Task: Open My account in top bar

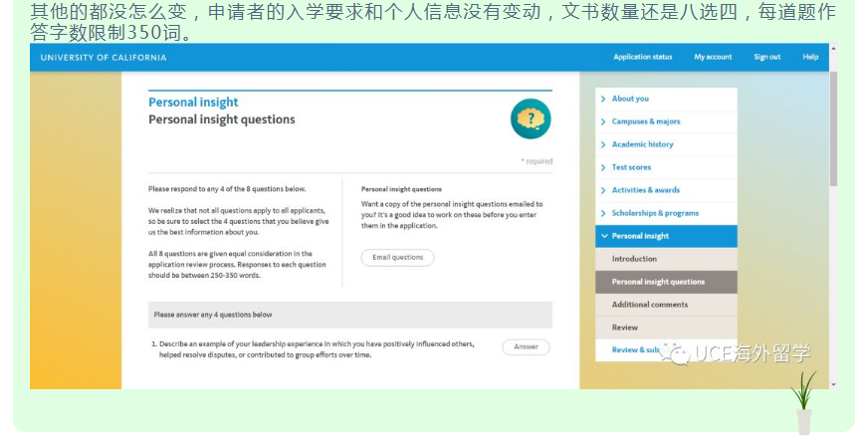Action: coord(713,57)
